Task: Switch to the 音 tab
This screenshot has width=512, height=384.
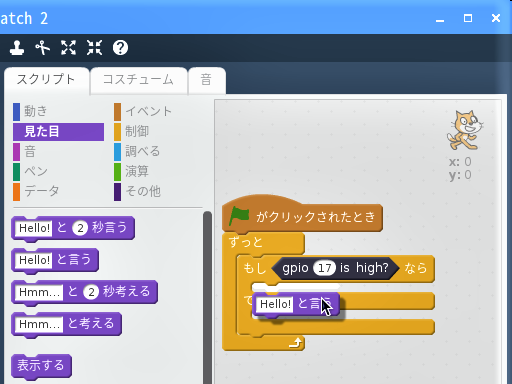Action: coord(207,80)
